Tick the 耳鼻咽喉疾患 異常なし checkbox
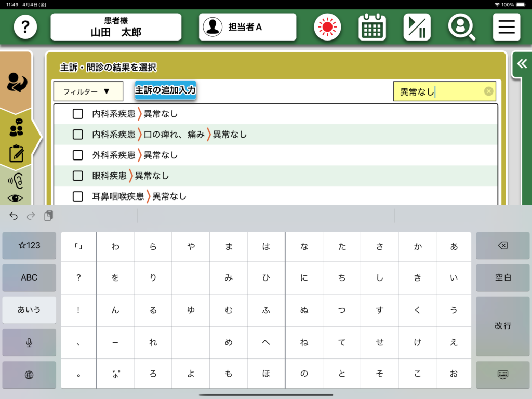 pos(78,196)
